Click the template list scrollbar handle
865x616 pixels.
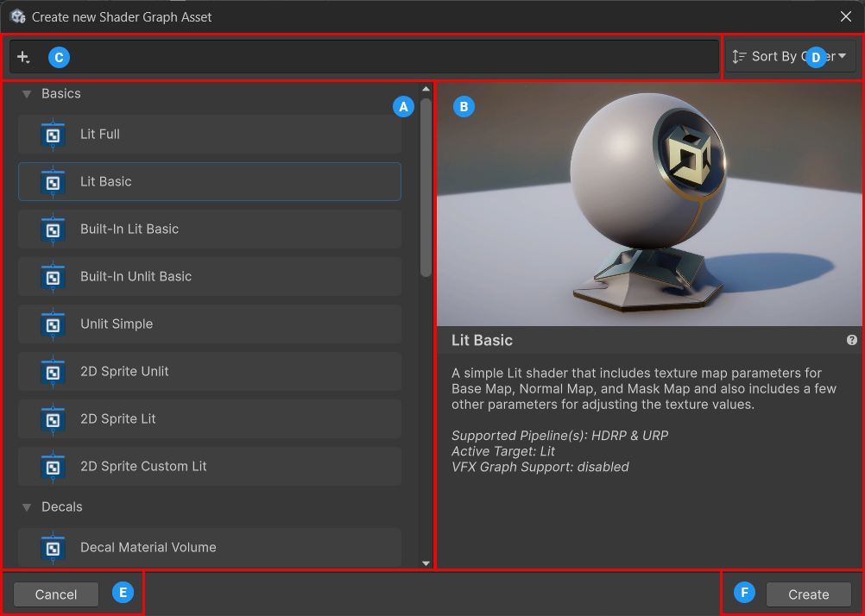tap(426, 185)
